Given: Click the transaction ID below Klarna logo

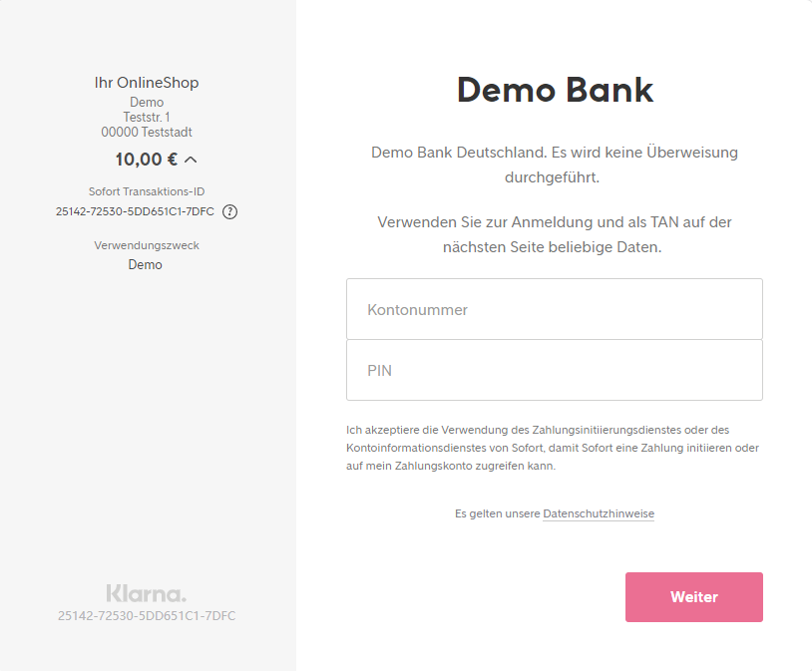Looking at the screenshot, I should [147, 616].
